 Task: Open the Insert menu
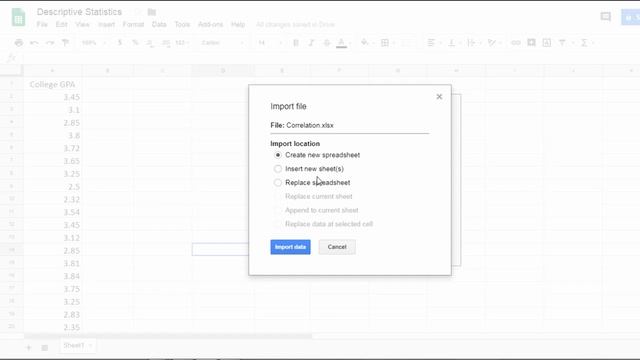click(x=106, y=24)
